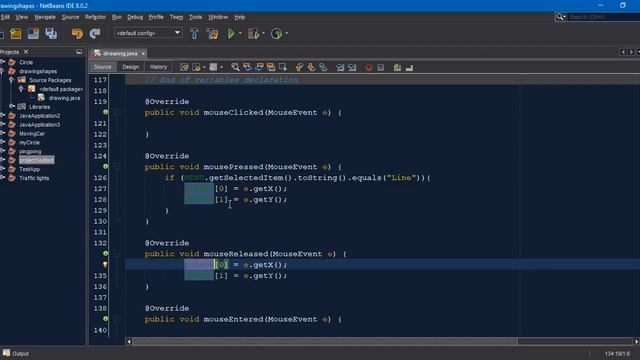Click the lightbulb hint icon on highlighted line
This screenshot has height=360, width=640.
point(105,264)
